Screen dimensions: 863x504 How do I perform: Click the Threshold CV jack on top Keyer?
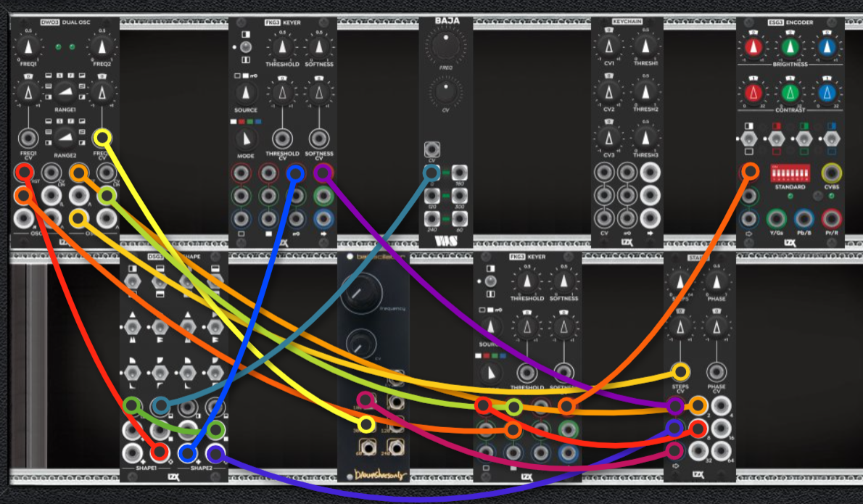point(282,139)
